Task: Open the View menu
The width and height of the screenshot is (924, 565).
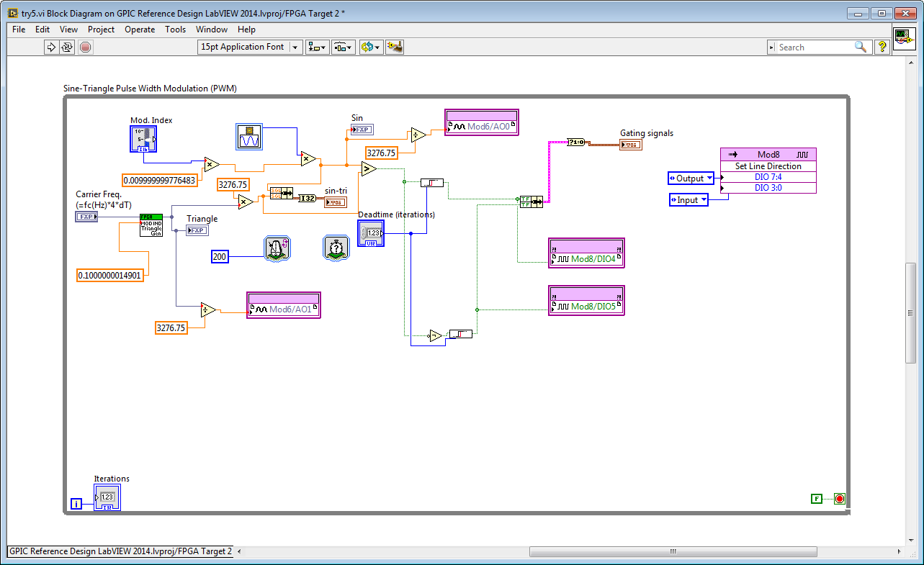Action: point(69,30)
